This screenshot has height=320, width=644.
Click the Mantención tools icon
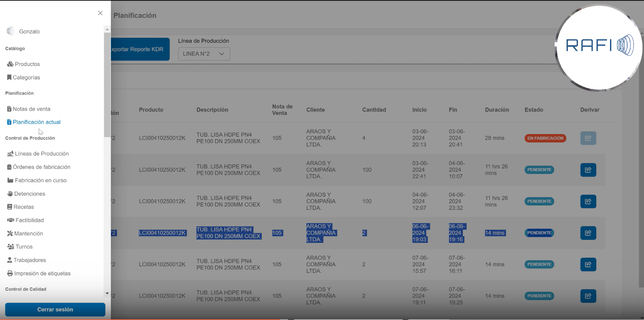coord(10,233)
